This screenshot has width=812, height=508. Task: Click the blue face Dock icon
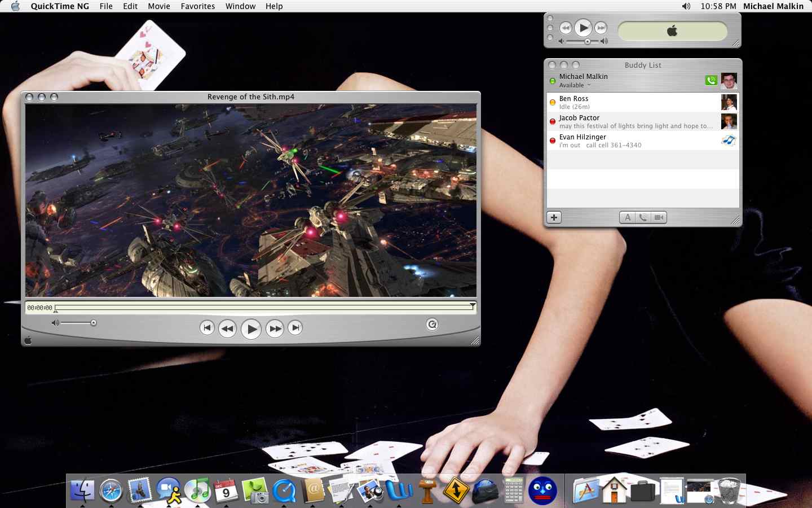[542, 490]
